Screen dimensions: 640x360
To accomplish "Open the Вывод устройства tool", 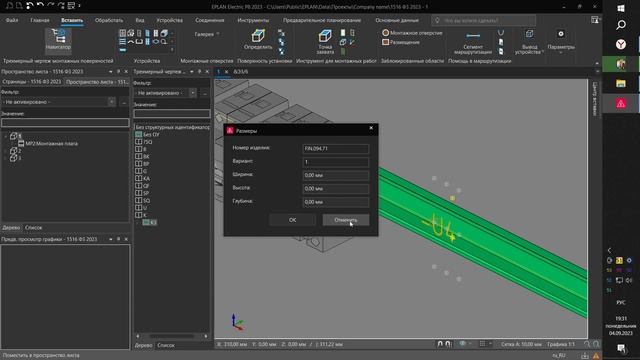I will tap(529, 42).
